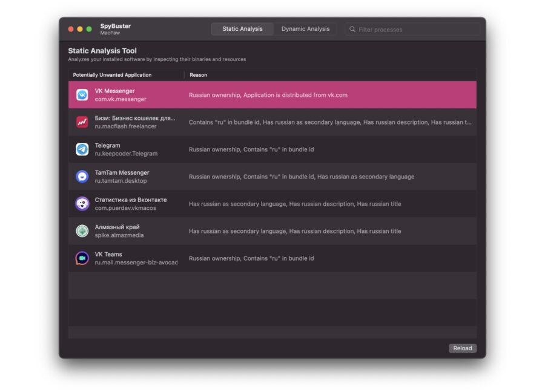Click bundle id ru.tamtam.desktop
Viewport: 545px width, 392px height.
(x=121, y=181)
